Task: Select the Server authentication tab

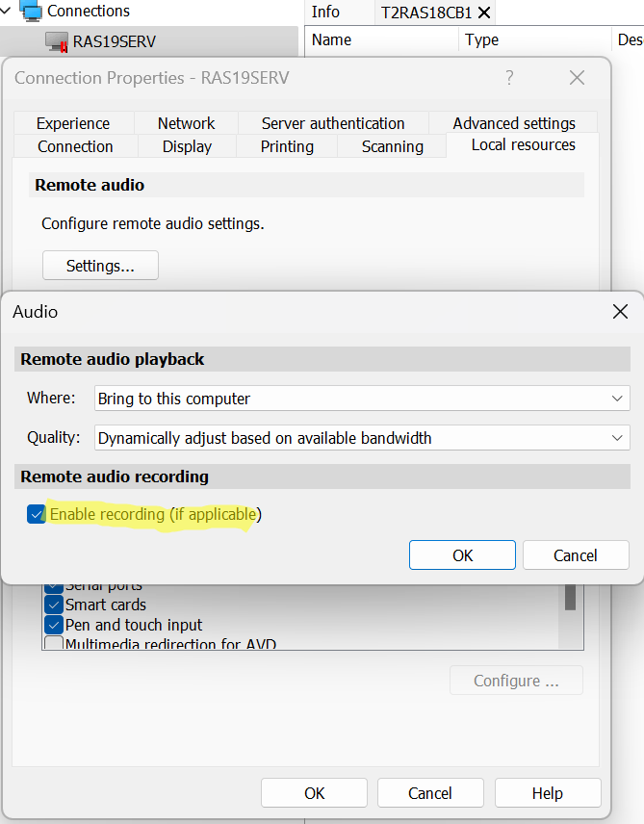Action: [333, 123]
